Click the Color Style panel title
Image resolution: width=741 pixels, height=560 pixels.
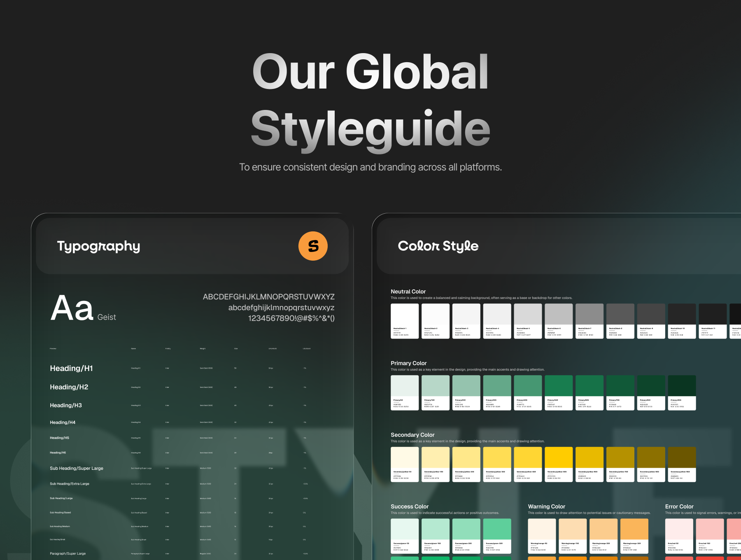click(x=438, y=246)
